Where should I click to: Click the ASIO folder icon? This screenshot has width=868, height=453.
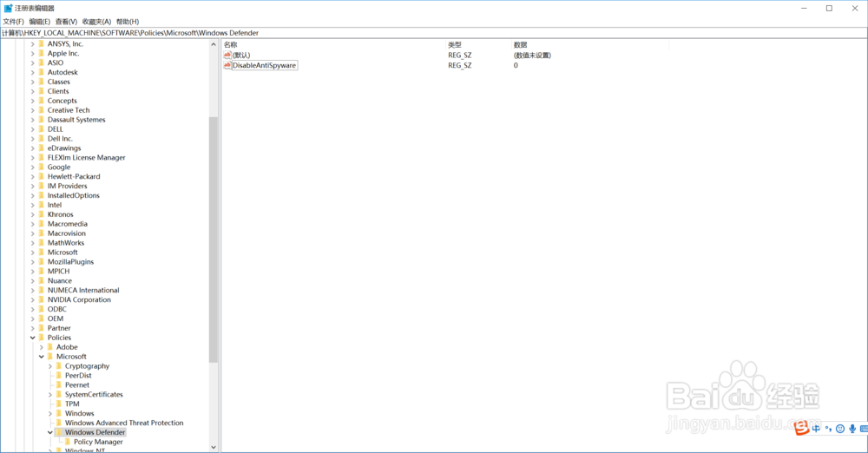tap(42, 62)
